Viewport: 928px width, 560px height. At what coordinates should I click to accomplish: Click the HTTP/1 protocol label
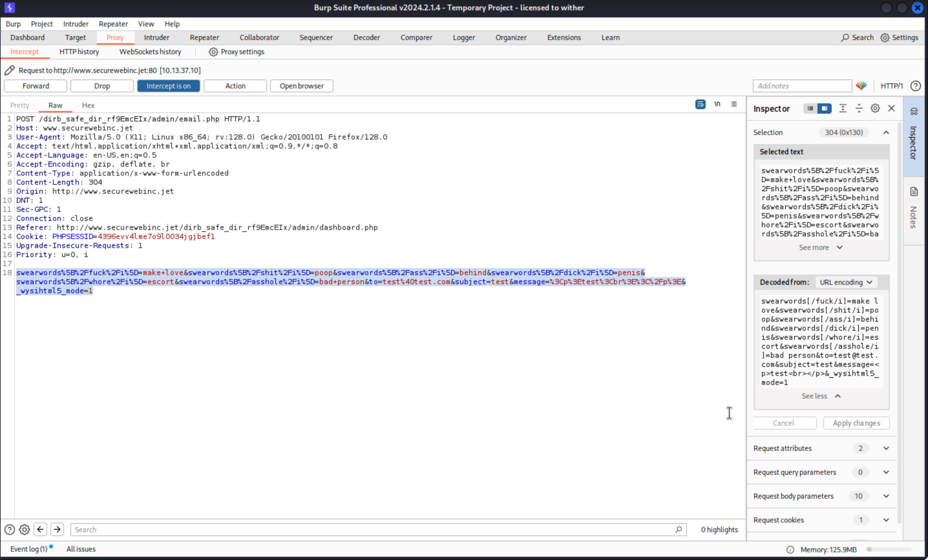(x=892, y=86)
